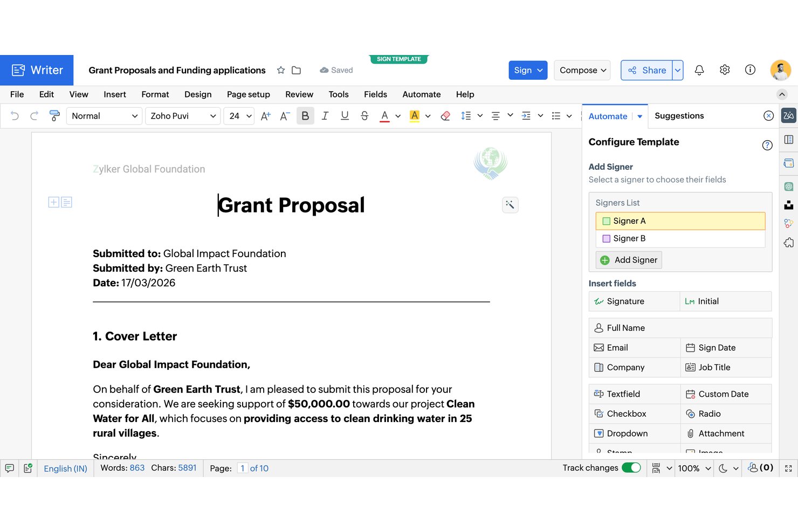The width and height of the screenshot is (798, 532).
Task: Toggle Track changes switch
Action: (x=631, y=468)
